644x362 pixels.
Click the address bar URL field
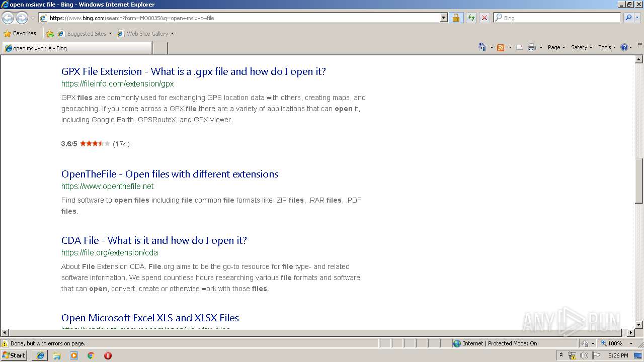(239, 18)
